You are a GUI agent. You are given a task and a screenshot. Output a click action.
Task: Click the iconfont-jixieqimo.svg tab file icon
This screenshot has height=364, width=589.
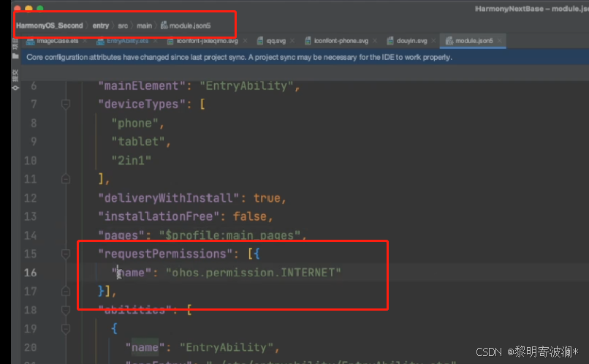click(x=170, y=41)
